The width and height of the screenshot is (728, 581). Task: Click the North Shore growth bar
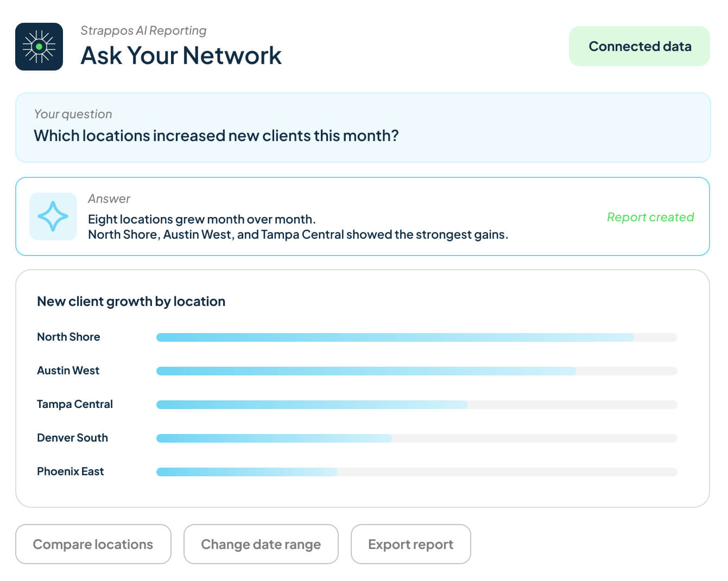tap(417, 337)
